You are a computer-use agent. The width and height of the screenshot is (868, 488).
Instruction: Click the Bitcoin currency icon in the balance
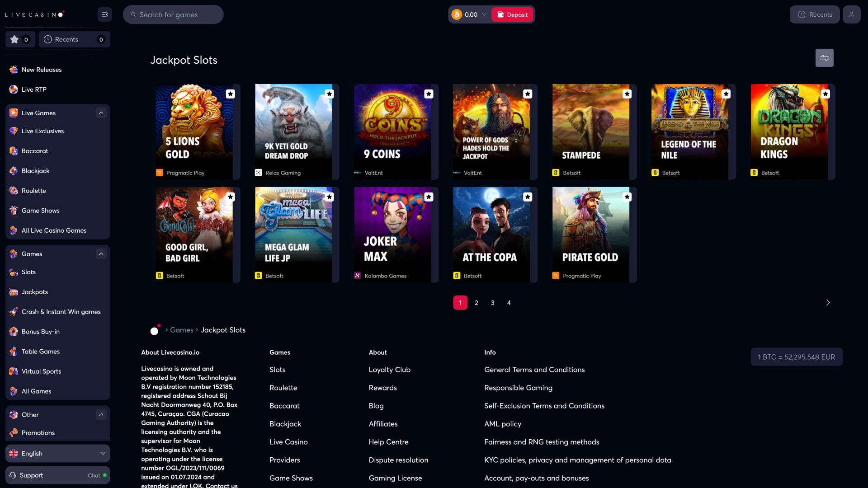point(457,14)
